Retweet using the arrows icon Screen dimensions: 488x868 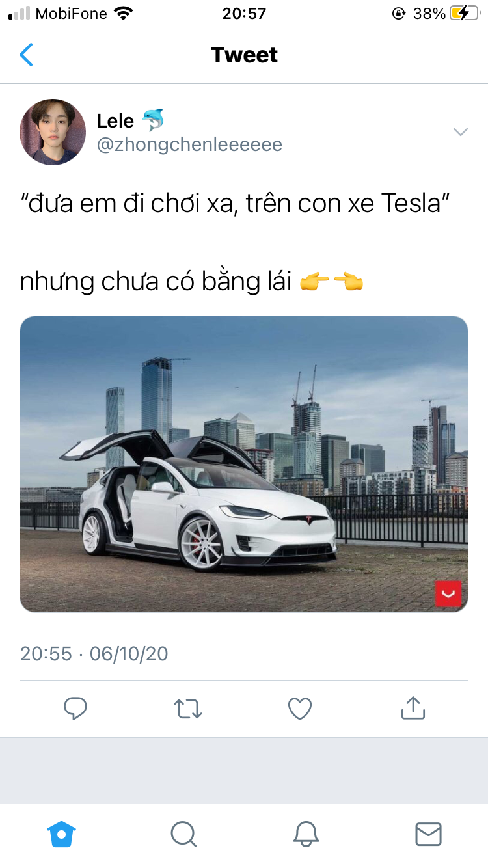188,709
